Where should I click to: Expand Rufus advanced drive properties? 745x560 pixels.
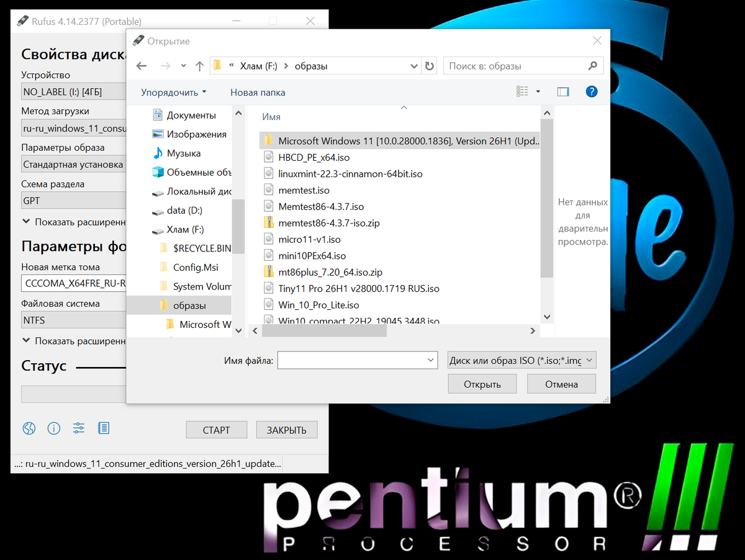[x=74, y=222]
